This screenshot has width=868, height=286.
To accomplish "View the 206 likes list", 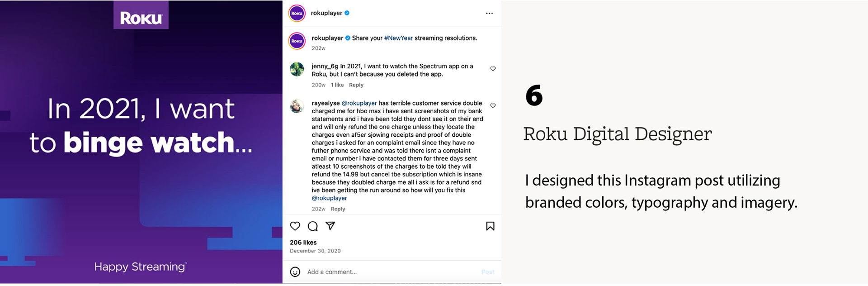I will [303, 243].
